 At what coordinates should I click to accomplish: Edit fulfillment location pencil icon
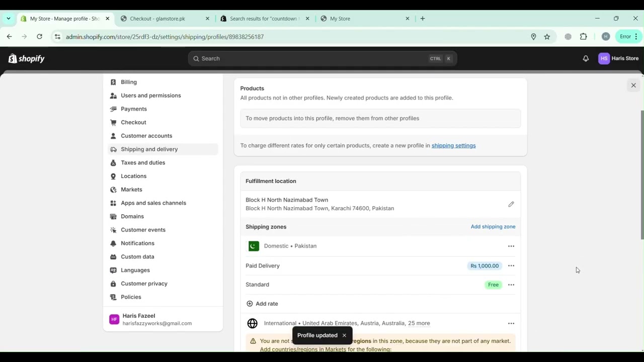511,204
